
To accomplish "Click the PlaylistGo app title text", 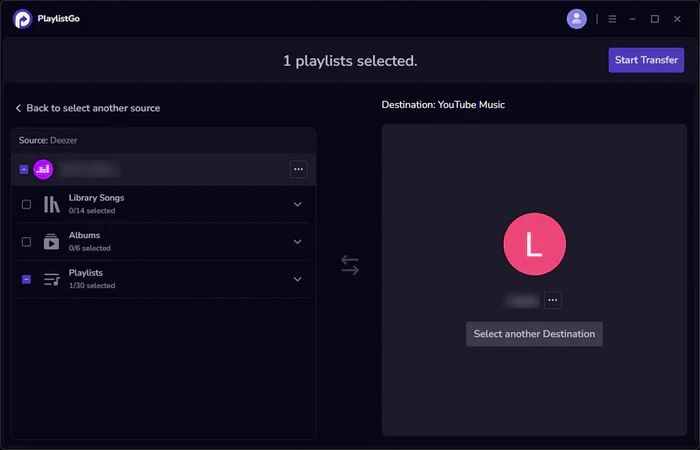I will tap(58, 19).
